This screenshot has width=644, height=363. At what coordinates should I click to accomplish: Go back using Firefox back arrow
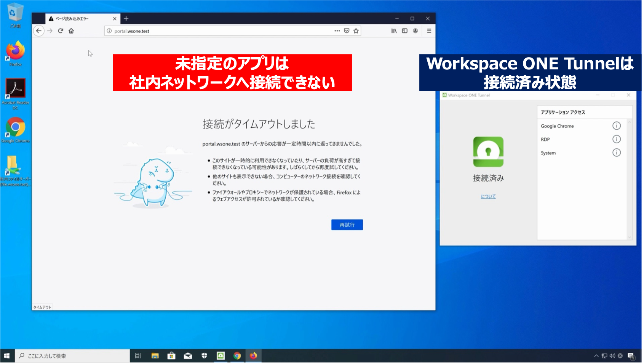pos(39,31)
